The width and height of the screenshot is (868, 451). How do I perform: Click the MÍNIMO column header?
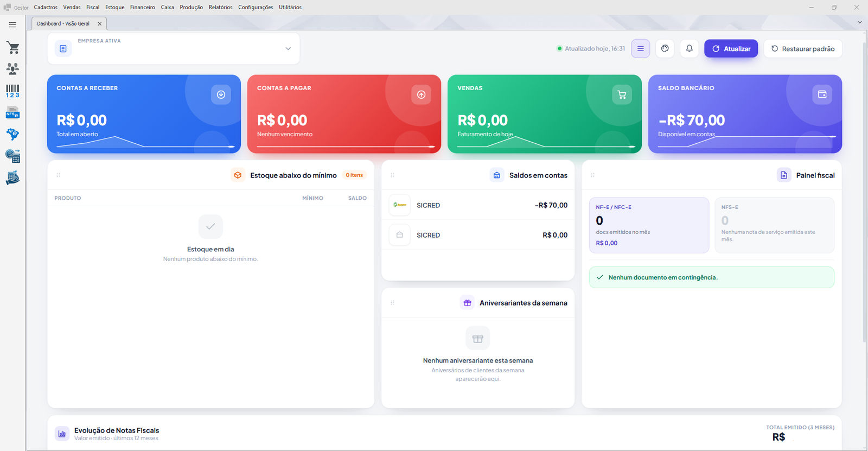(312, 198)
